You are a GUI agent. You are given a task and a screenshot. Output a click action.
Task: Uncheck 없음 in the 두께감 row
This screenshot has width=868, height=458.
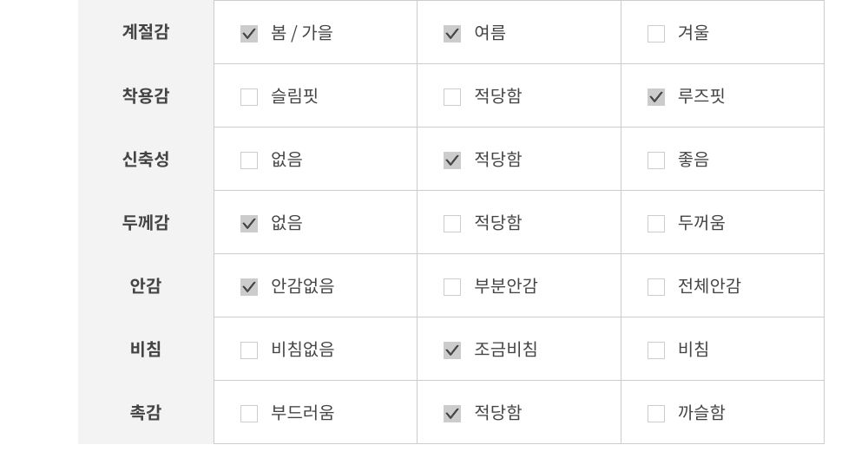pyautogui.click(x=249, y=224)
